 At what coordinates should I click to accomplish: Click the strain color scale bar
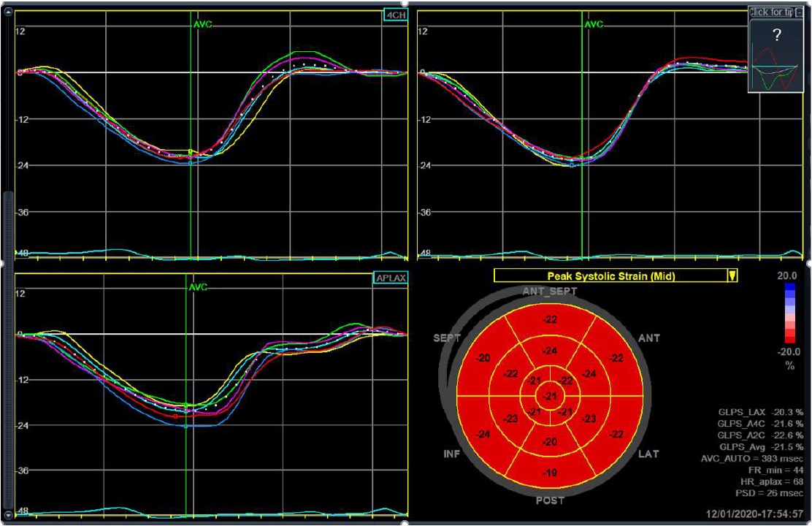point(790,313)
